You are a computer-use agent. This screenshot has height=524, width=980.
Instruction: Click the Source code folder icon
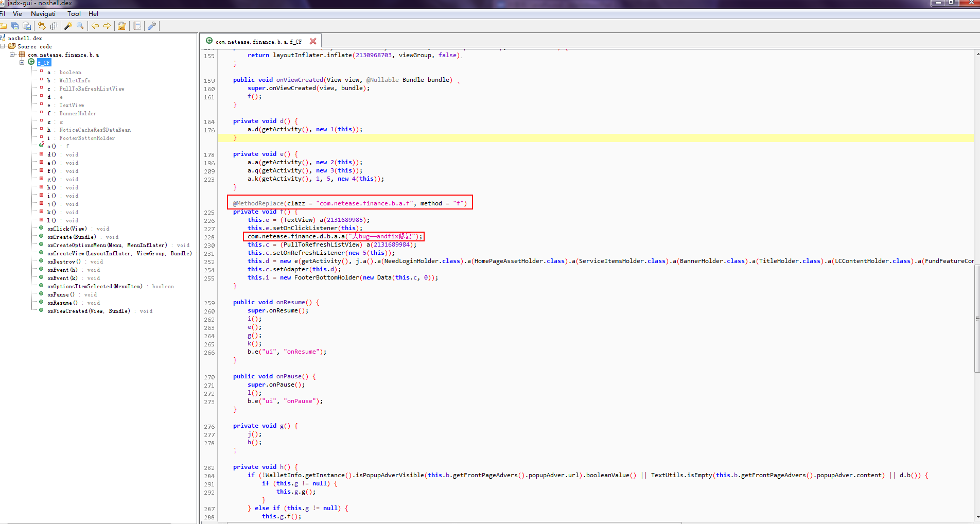tap(12, 46)
